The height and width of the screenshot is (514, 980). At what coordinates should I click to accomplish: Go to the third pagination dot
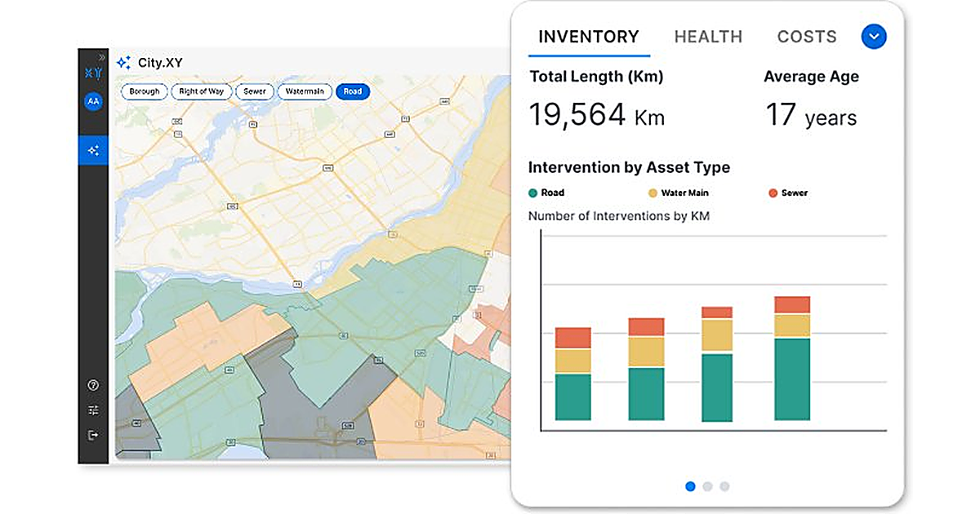point(724,486)
